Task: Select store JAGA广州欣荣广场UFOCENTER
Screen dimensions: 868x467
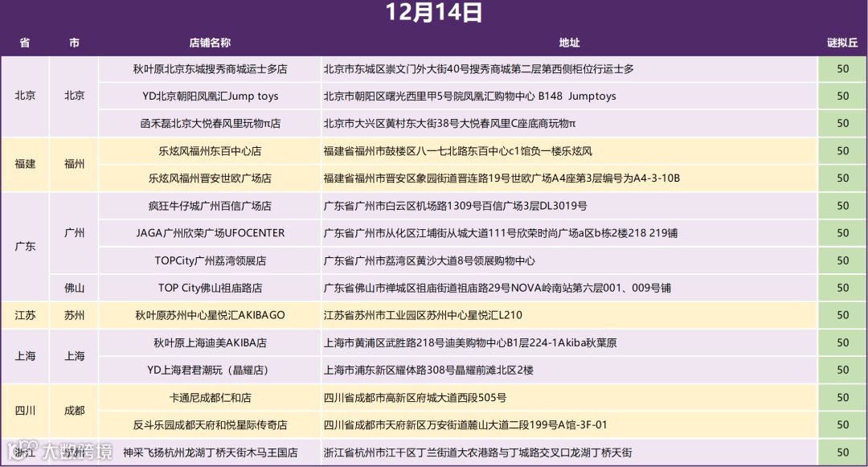Action: point(210,233)
